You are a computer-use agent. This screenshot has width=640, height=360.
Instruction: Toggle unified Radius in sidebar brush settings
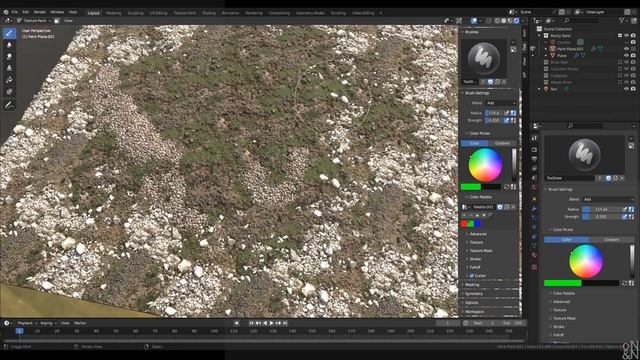point(513,113)
